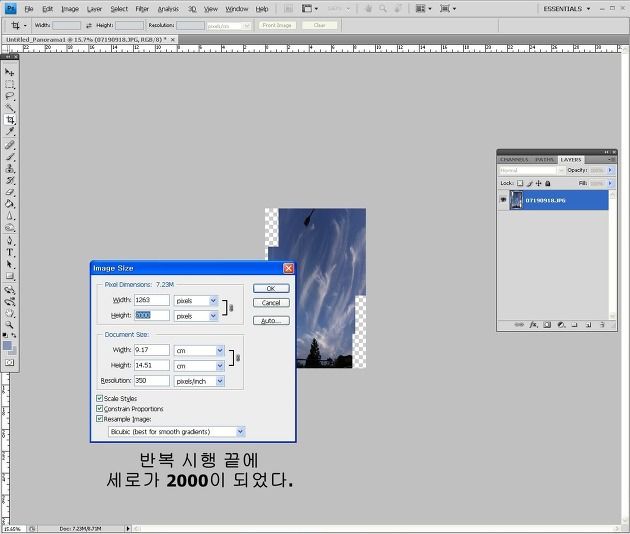Open the Image menu
This screenshot has height=534, width=630.
tap(70, 9)
